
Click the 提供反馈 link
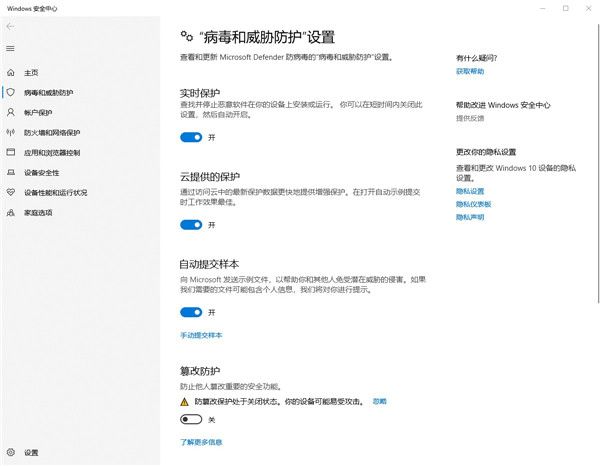470,118
